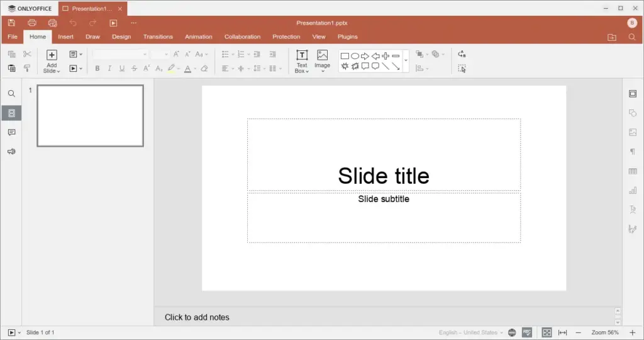This screenshot has width=644, height=340.
Task: Toggle italic formatting
Action: (x=109, y=68)
